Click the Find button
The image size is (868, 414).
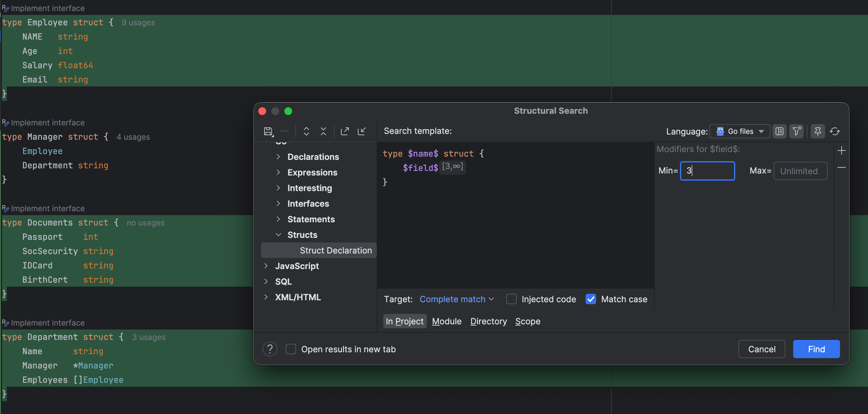[x=816, y=349]
